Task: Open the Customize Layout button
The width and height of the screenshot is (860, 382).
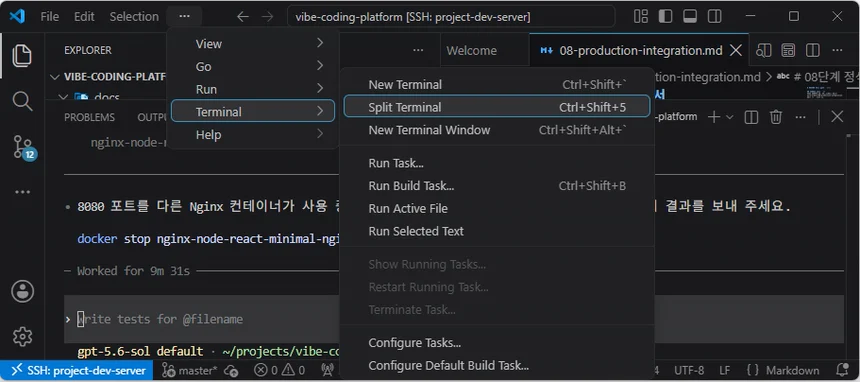Action: (641, 16)
